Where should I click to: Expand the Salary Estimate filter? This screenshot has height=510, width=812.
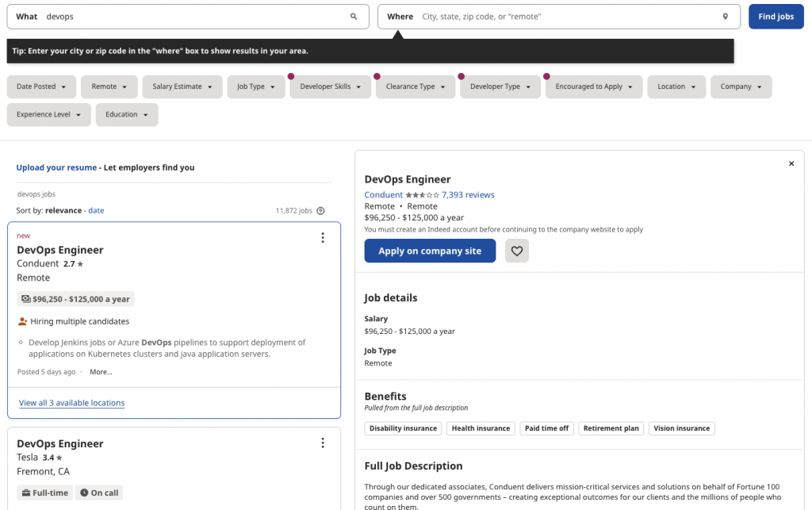(x=182, y=86)
